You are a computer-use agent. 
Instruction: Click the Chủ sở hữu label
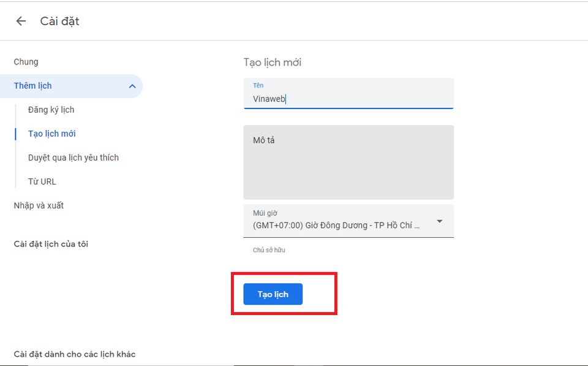269,250
